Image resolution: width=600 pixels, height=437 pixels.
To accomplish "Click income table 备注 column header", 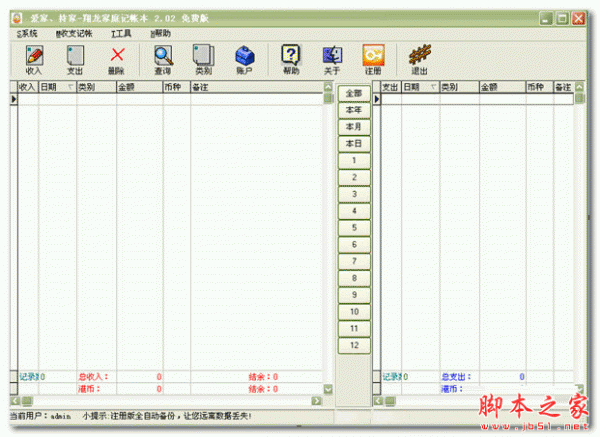I will 257,87.
